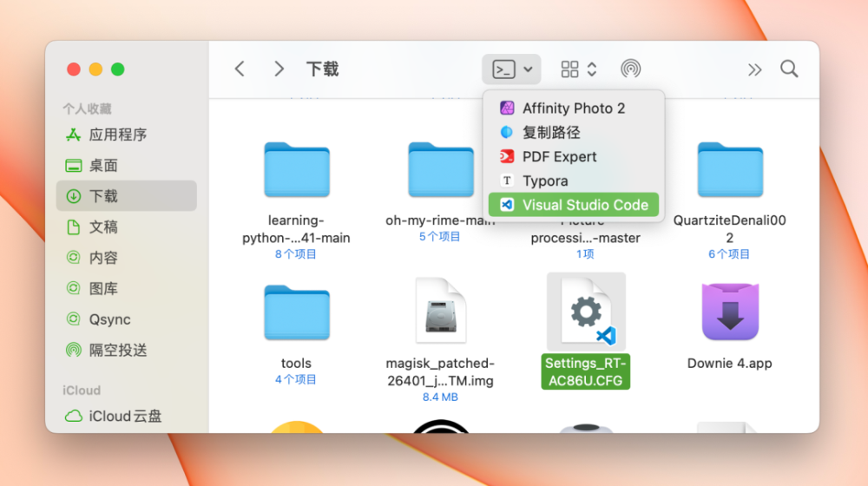This screenshot has height=486, width=868.
Task: Choose Affinity Photo 2 from menu
Action: click(x=574, y=108)
